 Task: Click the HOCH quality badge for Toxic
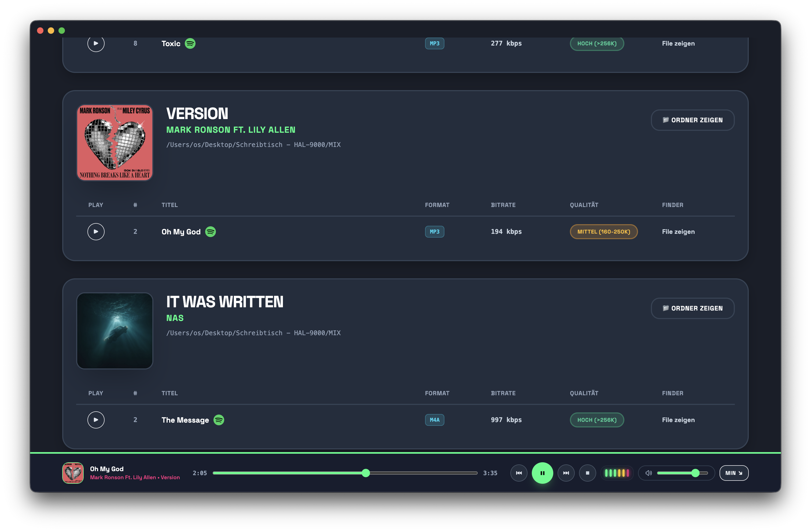point(597,44)
